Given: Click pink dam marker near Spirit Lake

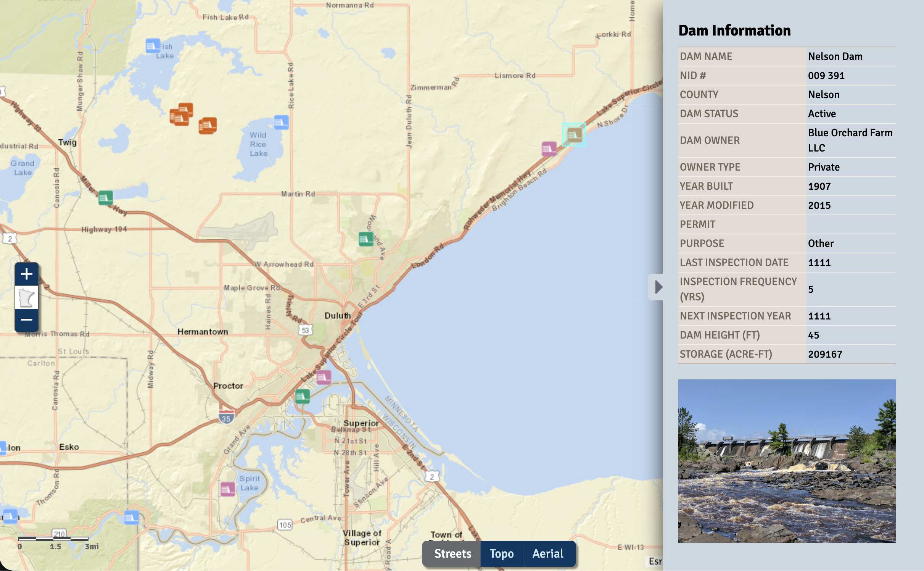Looking at the screenshot, I should (x=228, y=489).
